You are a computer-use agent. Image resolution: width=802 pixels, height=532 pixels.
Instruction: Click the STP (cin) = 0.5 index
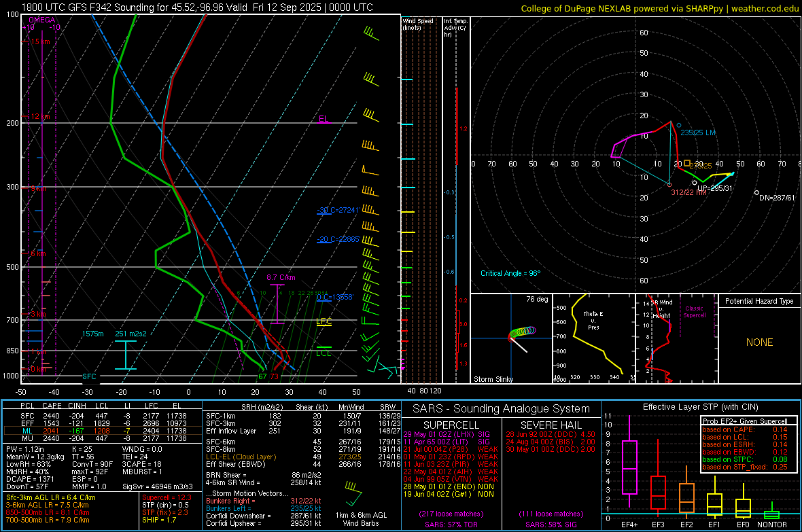click(165, 505)
